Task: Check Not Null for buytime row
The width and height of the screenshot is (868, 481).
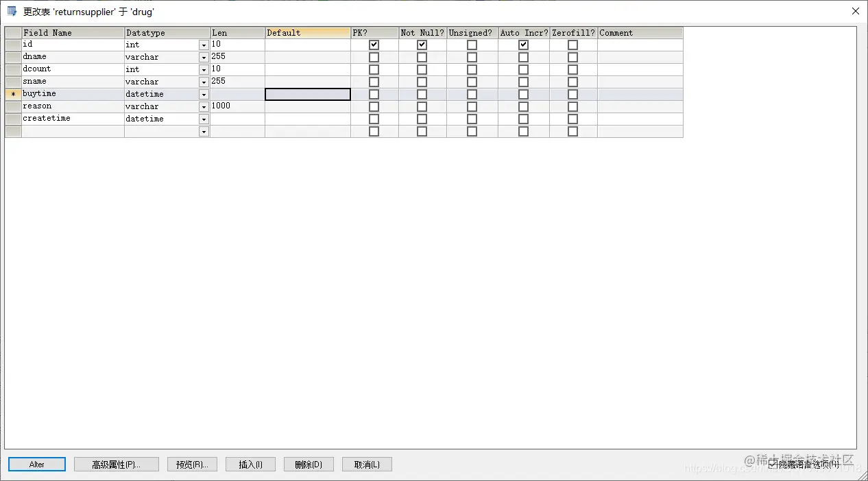Action: coord(422,94)
